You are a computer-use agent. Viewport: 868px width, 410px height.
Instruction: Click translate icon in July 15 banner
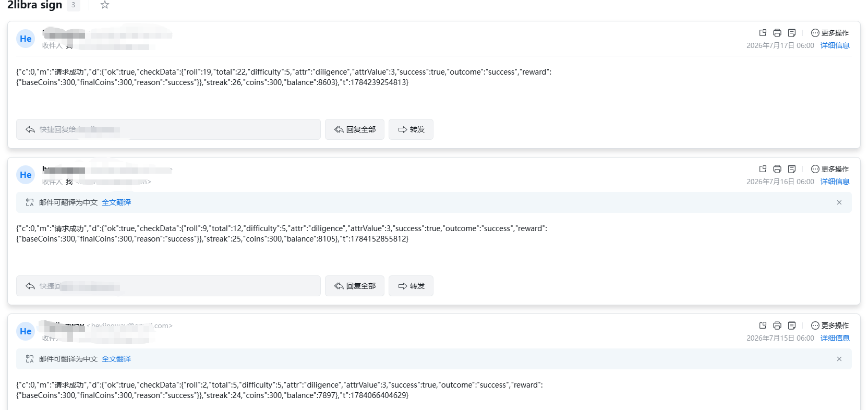pyautogui.click(x=30, y=359)
